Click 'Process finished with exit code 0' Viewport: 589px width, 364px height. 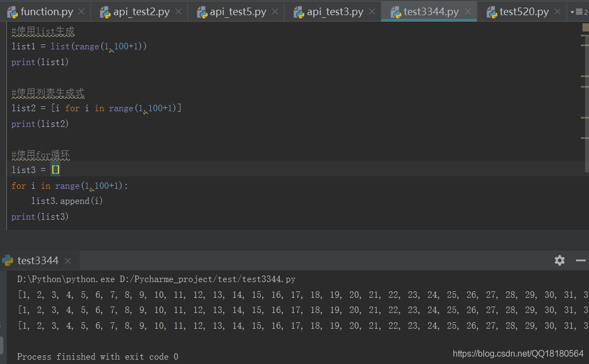(x=98, y=357)
